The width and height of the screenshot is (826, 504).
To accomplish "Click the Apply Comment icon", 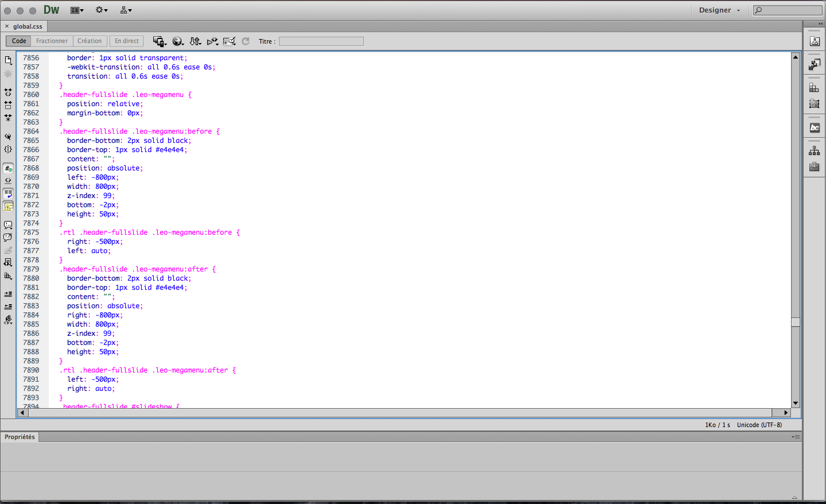I will pos(8,225).
